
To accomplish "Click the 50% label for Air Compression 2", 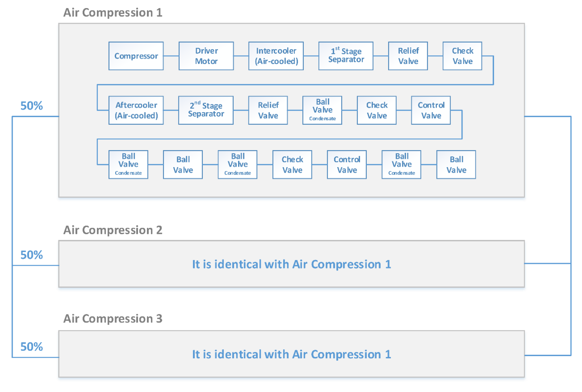I will 31,255.
